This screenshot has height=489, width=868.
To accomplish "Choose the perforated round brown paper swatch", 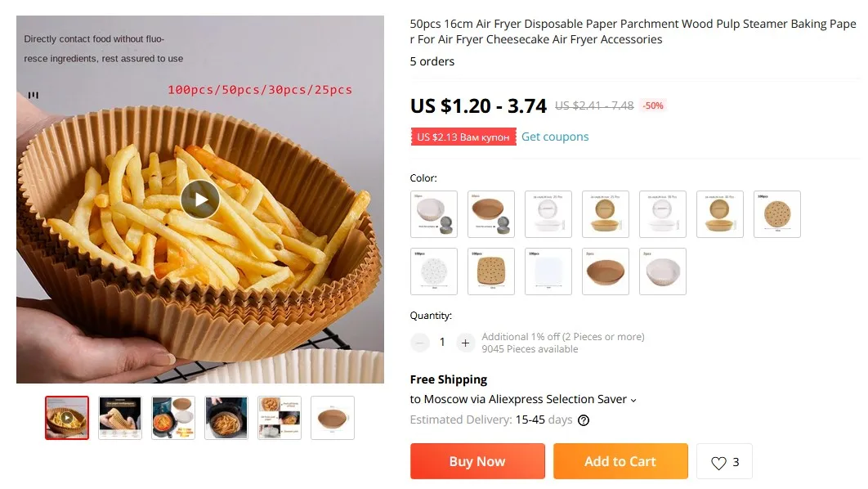I will point(777,214).
